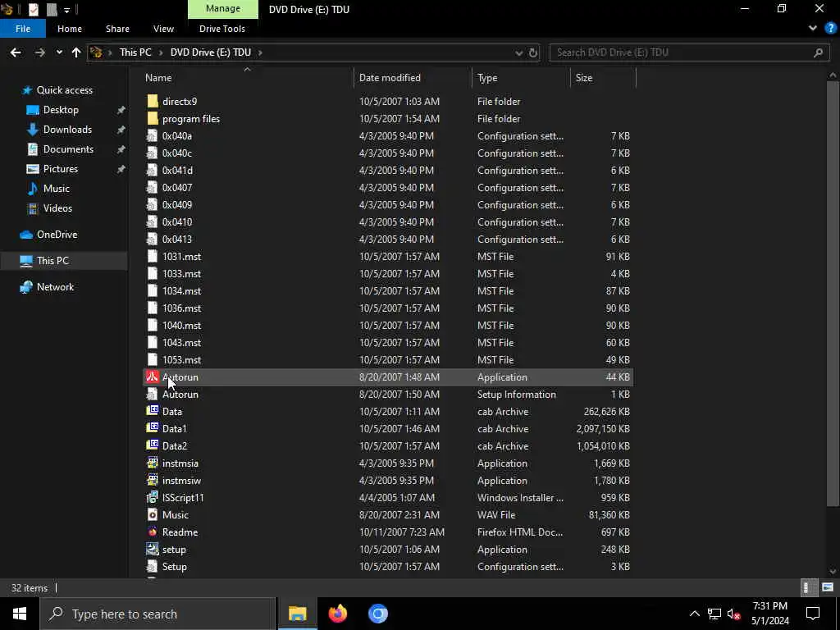Select the Data2 cab archive icon
Image resolution: width=840 pixels, height=630 pixels.
point(153,445)
